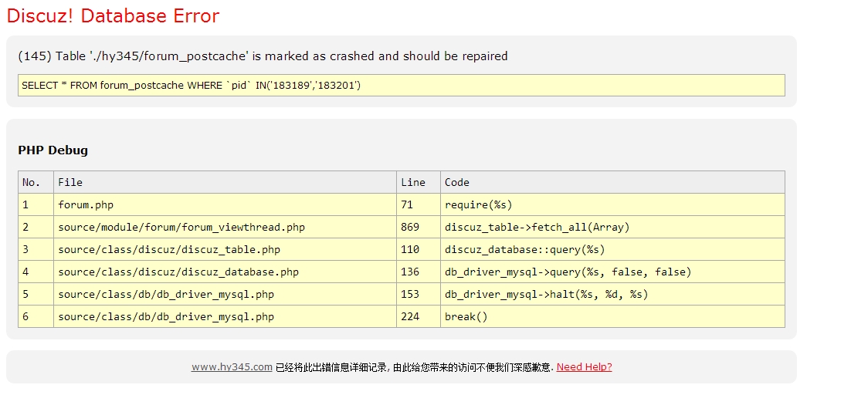Click row number 5 cell
Viewport: 868px width, 395px height.
pos(36,294)
